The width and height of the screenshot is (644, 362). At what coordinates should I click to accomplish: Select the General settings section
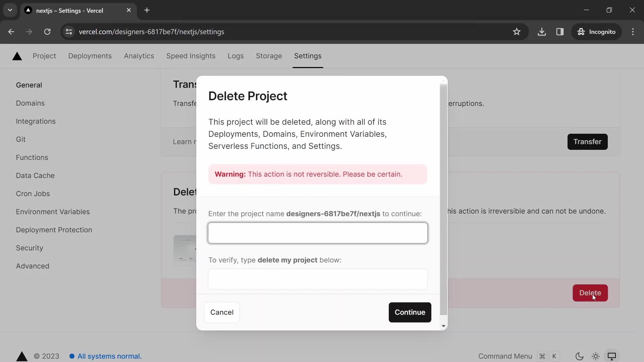click(x=29, y=84)
